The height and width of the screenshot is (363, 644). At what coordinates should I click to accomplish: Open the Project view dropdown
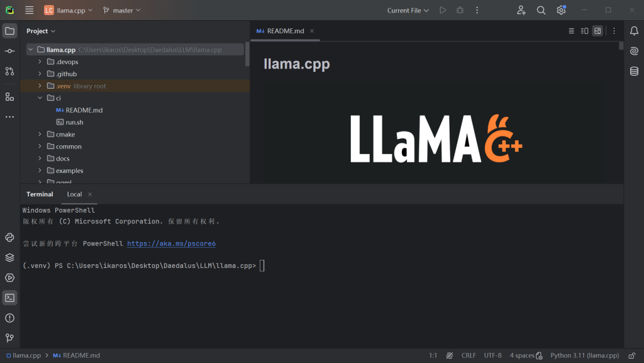pyautogui.click(x=41, y=31)
